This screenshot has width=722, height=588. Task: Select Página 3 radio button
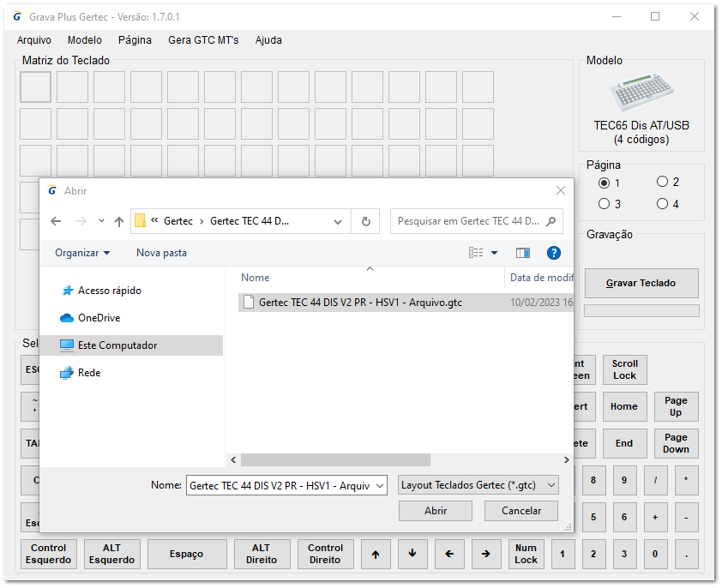[x=605, y=202]
